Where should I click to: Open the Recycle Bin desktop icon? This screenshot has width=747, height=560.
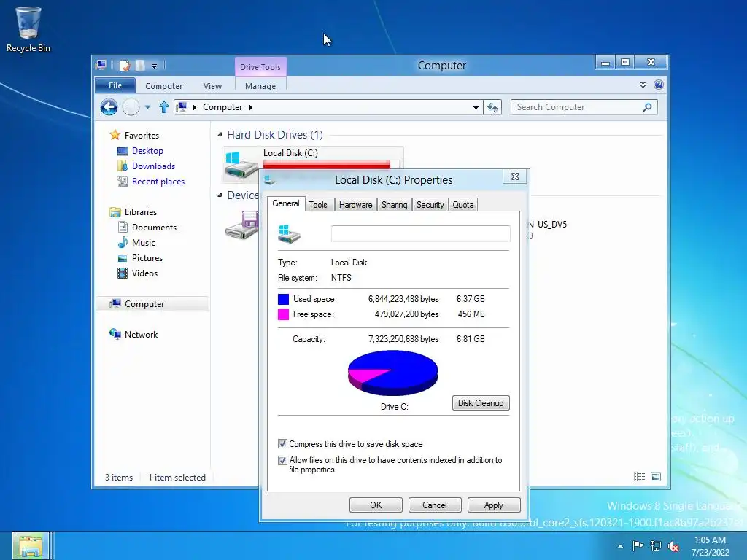(x=28, y=29)
